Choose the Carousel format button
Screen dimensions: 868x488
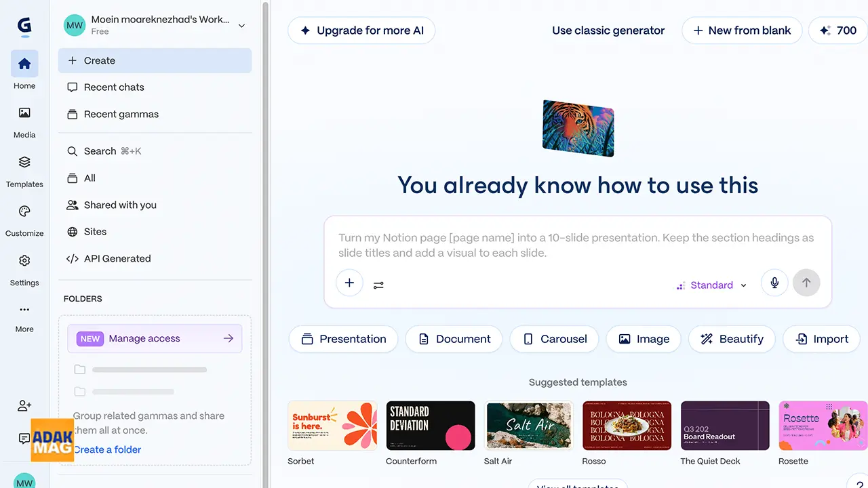tap(554, 339)
